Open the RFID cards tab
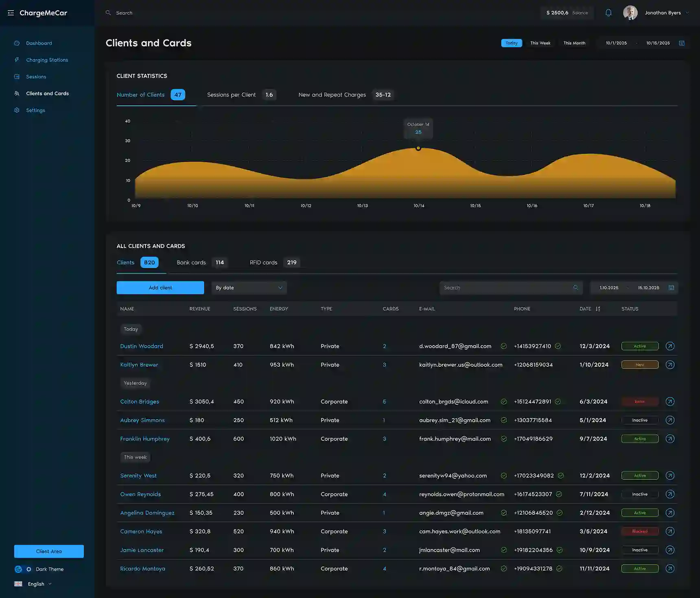700x598 pixels. (x=263, y=263)
